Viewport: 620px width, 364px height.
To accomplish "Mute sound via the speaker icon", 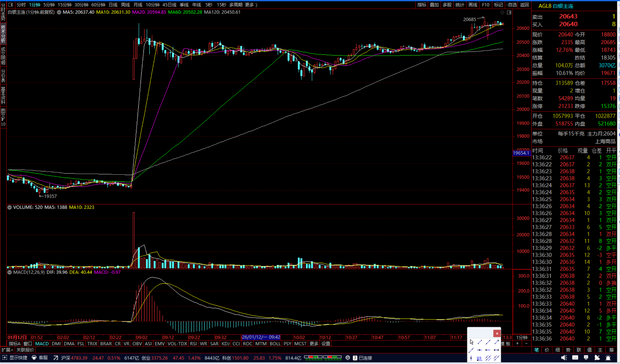I will [564, 358].
